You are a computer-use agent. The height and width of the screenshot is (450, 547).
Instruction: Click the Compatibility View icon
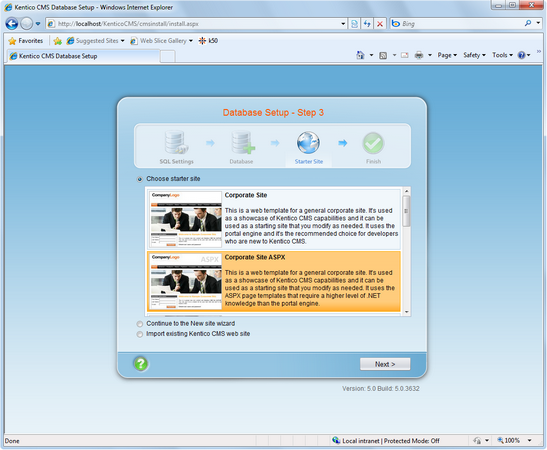tap(354, 24)
